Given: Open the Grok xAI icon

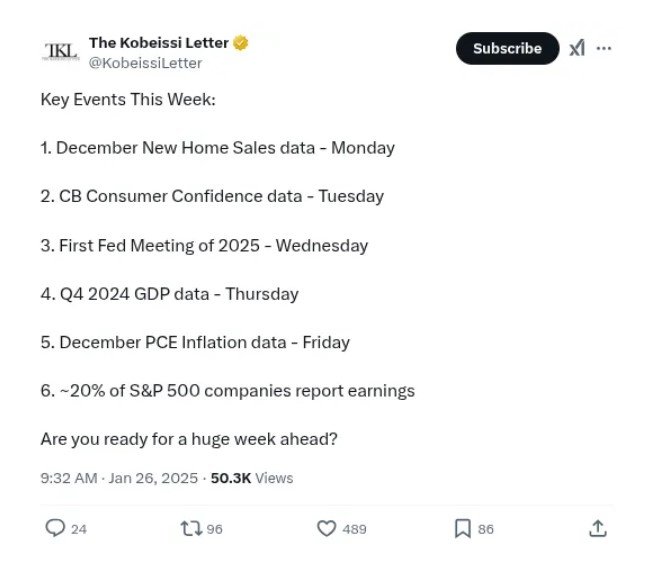Looking at the screenshot, I should point(577,48).
